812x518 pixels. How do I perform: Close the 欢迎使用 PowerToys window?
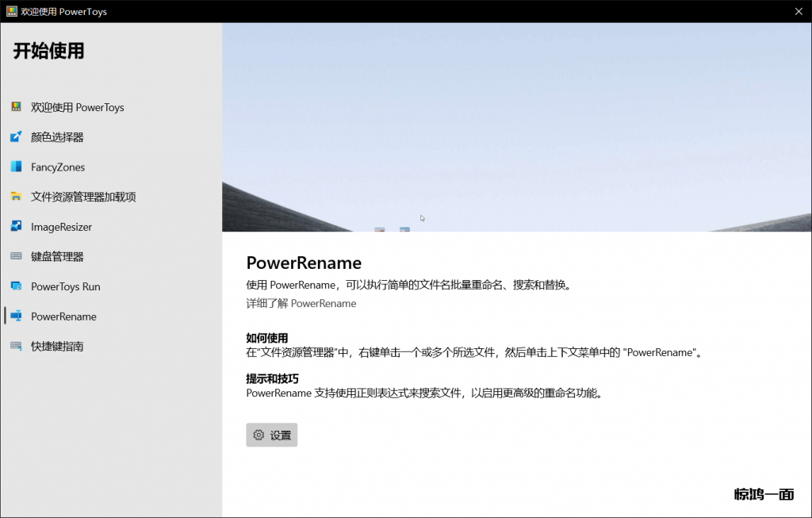tap(799, 11)
